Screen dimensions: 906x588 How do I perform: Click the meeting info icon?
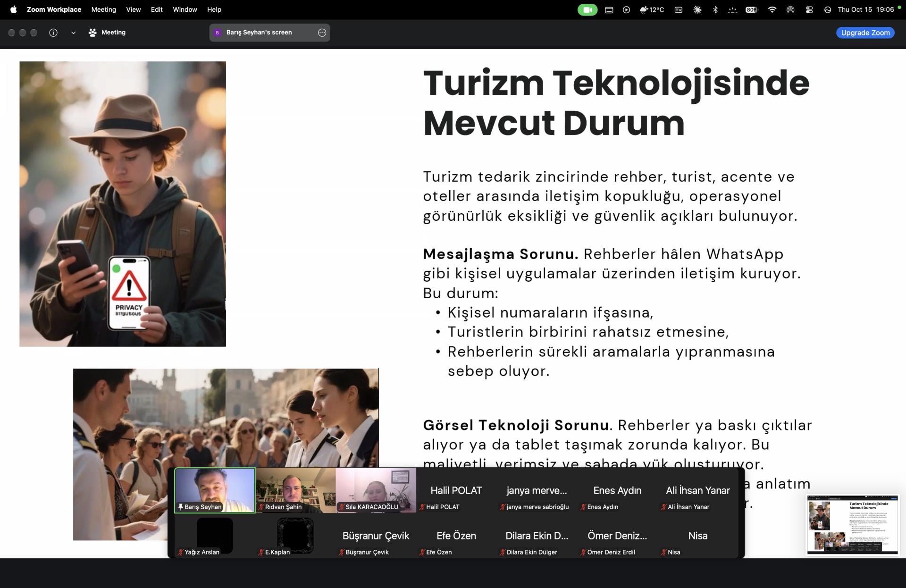point(53,33)
